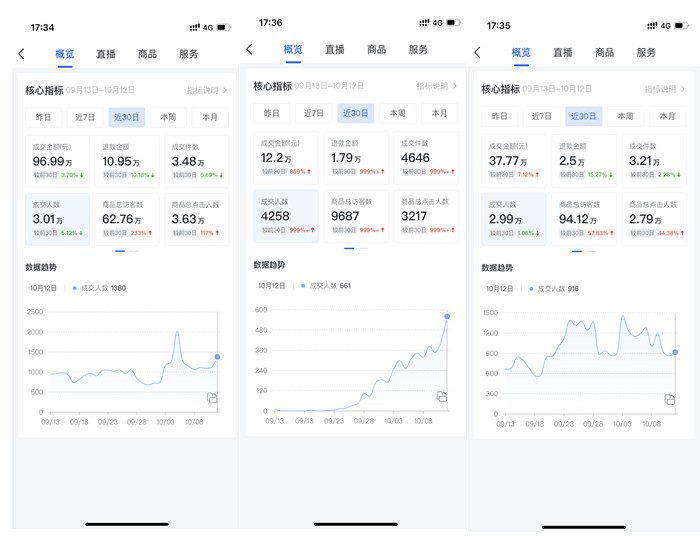Select the 退款金额 1.79万 card

(356, 158)
